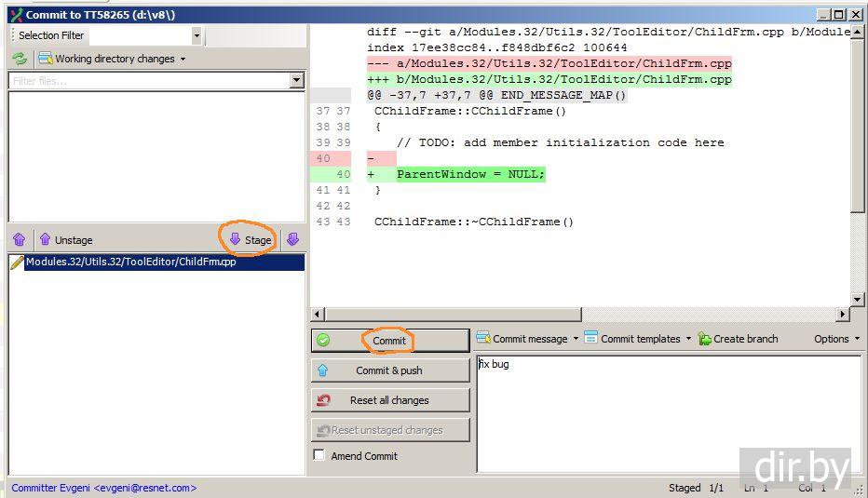Click the hunk header @@ -37,7 +37,7 @@
This screenshot has width=868, height=498.
(496, 95)
